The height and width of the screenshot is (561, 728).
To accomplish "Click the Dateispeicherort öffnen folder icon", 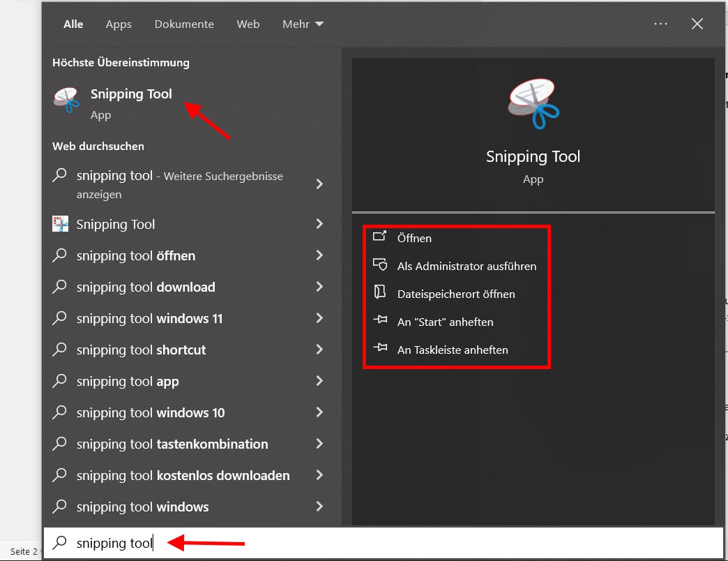I will pos(380,292).
